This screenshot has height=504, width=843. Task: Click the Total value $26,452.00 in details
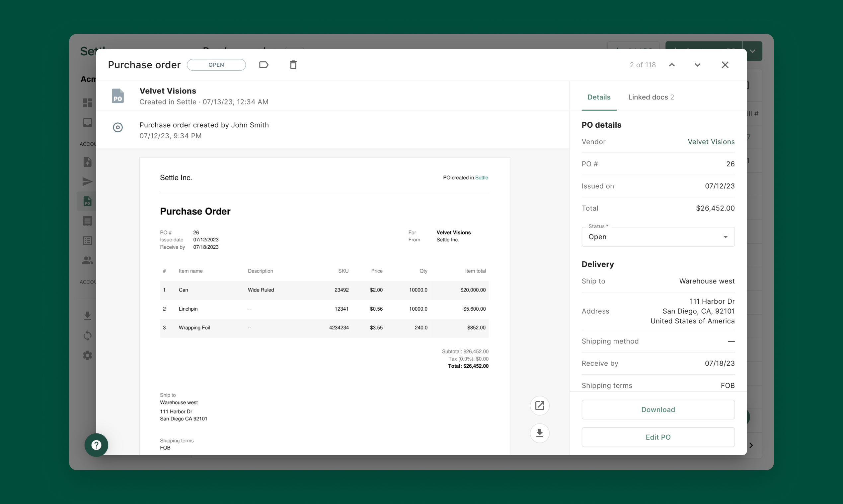point(715,208)
